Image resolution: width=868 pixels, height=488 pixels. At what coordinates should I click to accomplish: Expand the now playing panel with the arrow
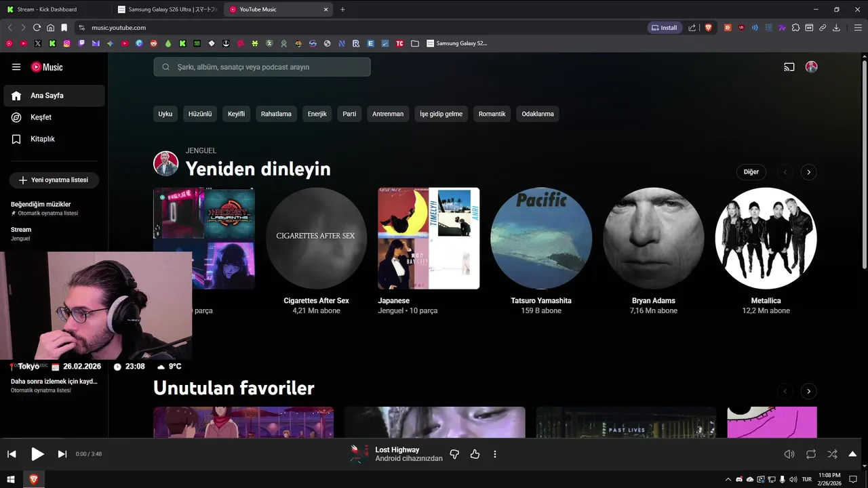(x=852, y=454)
